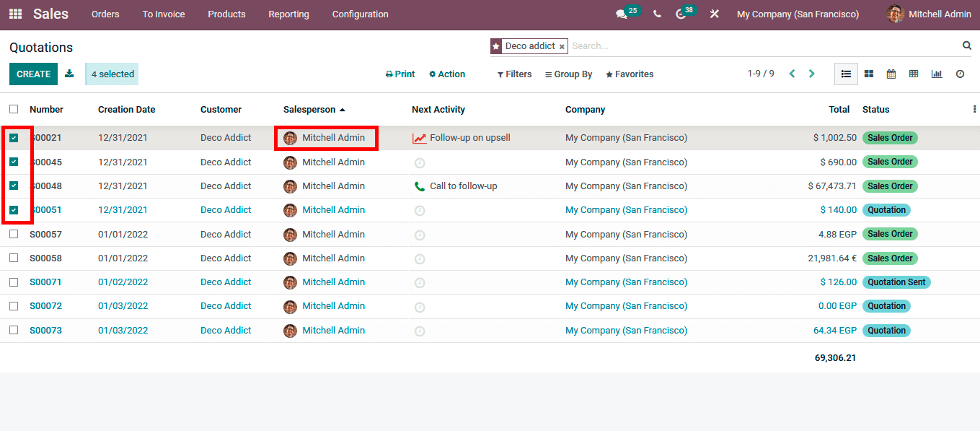The image size is (980, 431).
Task: Uncheck quotation S00021
Action: pos(15,137)
